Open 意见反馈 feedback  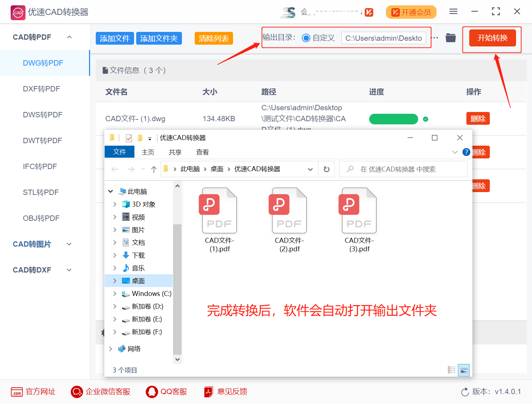(226, 392)
